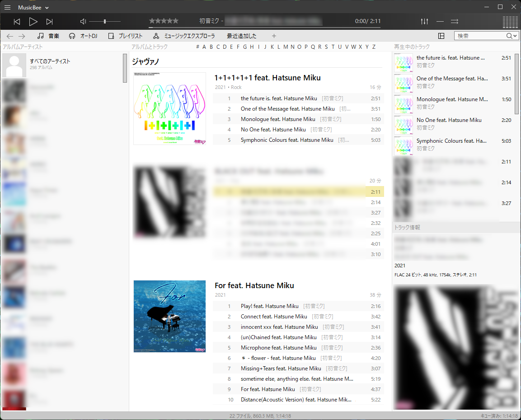Select track Microphone feat. Hatsune Miku

click(298, 348)
